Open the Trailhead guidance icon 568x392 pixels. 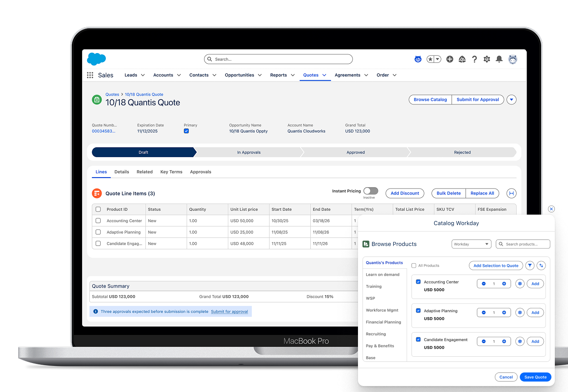(x=462, y=59)
